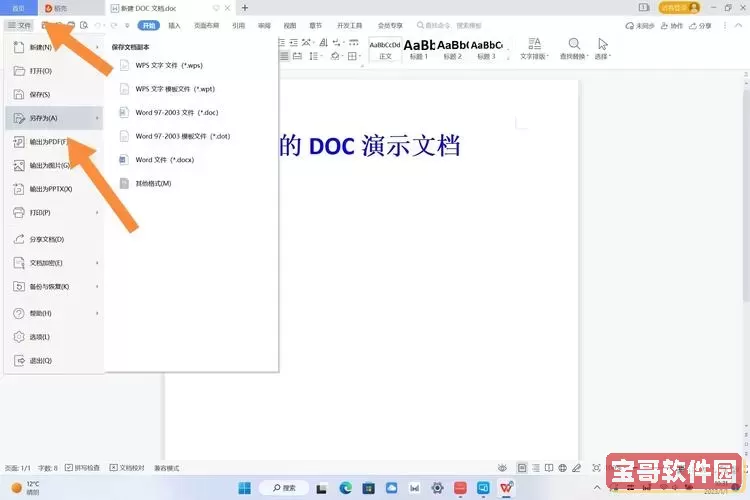Click the redo arrow icon
The image size is (750, 500).
(x=114, y=25)
